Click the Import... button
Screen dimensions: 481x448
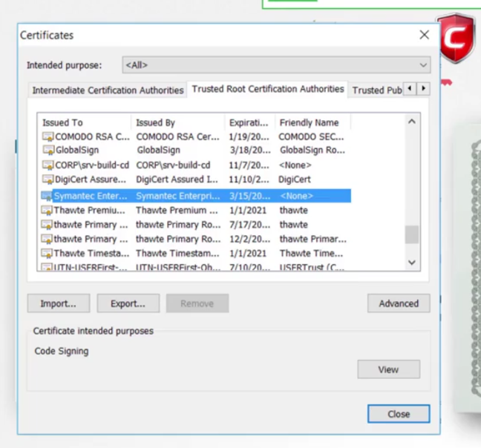[59, 303]
